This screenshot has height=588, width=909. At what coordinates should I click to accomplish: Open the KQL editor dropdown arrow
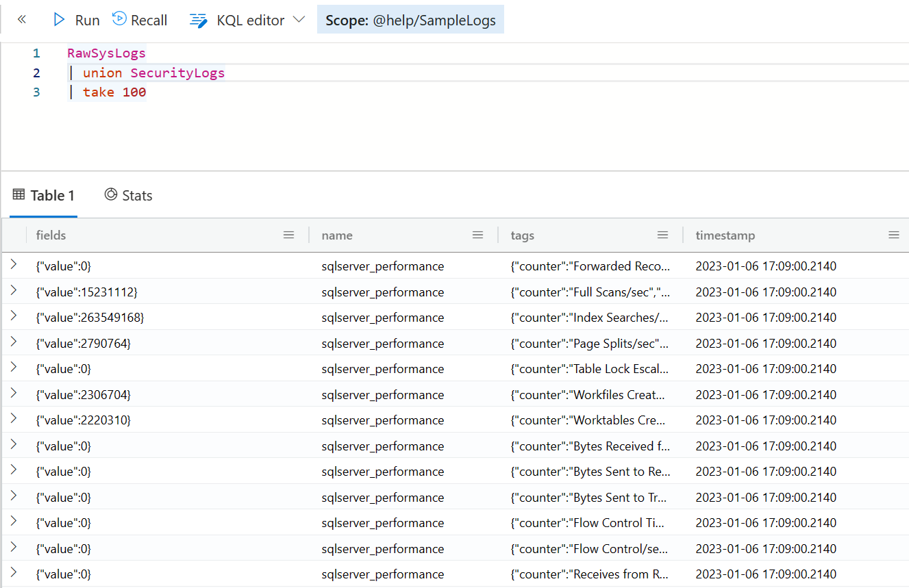299,20
